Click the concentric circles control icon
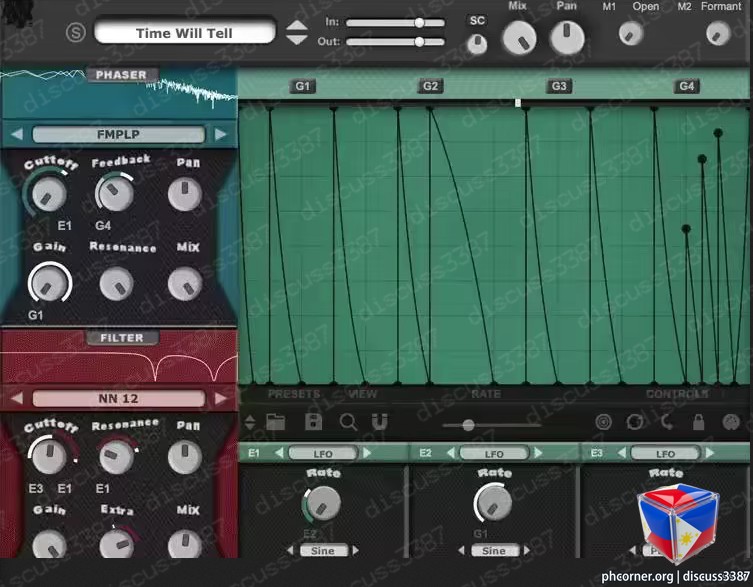The image size is (753, 587). tap(604, 422)
